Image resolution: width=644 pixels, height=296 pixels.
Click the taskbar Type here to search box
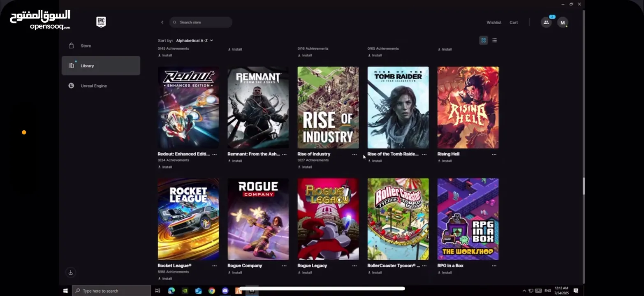(x=111, y=291)
